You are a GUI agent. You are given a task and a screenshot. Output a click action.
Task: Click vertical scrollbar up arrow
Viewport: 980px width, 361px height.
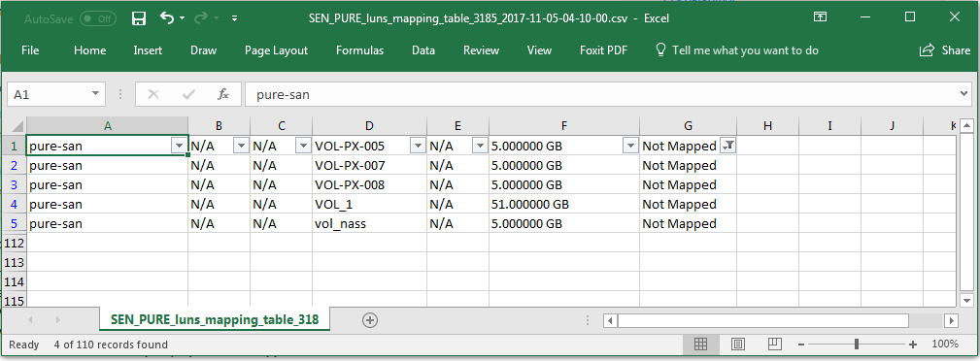pos(965,124)
